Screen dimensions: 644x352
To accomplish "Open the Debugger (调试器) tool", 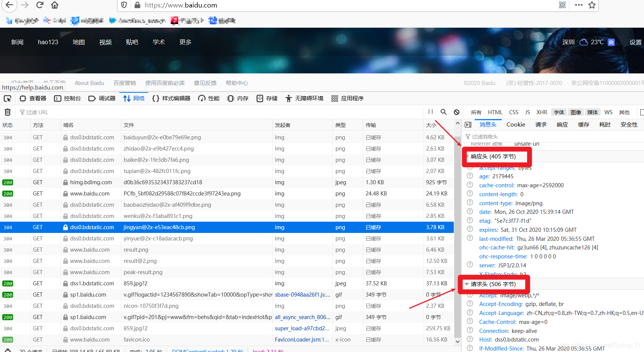I will pos(102,98).
